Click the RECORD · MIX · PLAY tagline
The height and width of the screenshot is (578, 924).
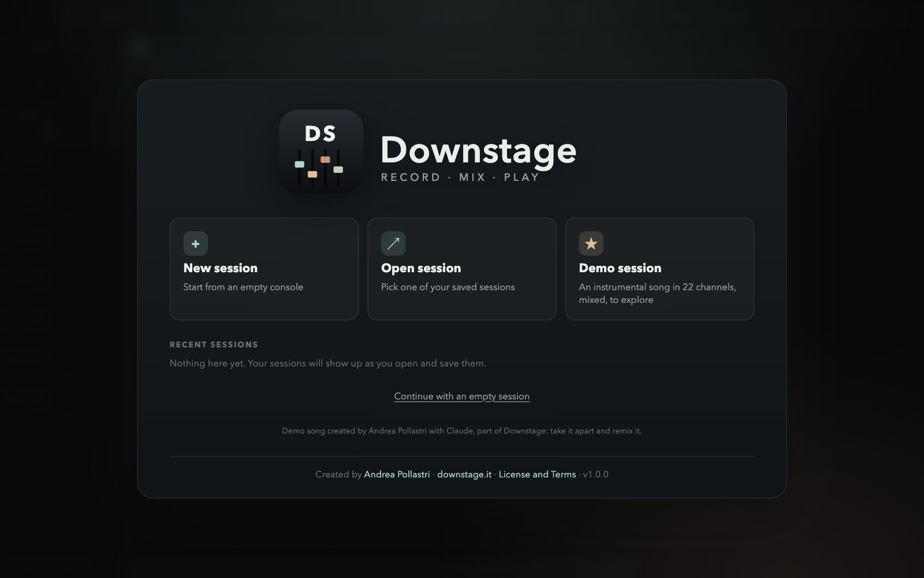click(460, 177)
